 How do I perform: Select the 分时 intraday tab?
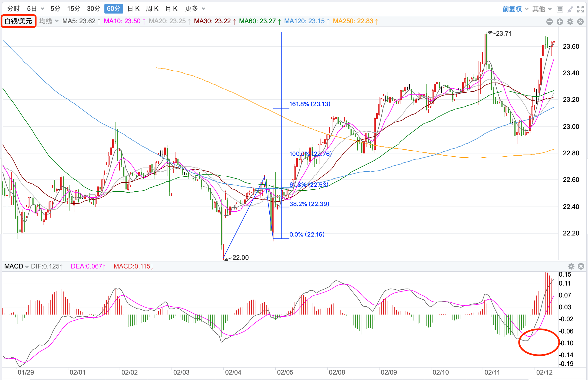(13, 9)
